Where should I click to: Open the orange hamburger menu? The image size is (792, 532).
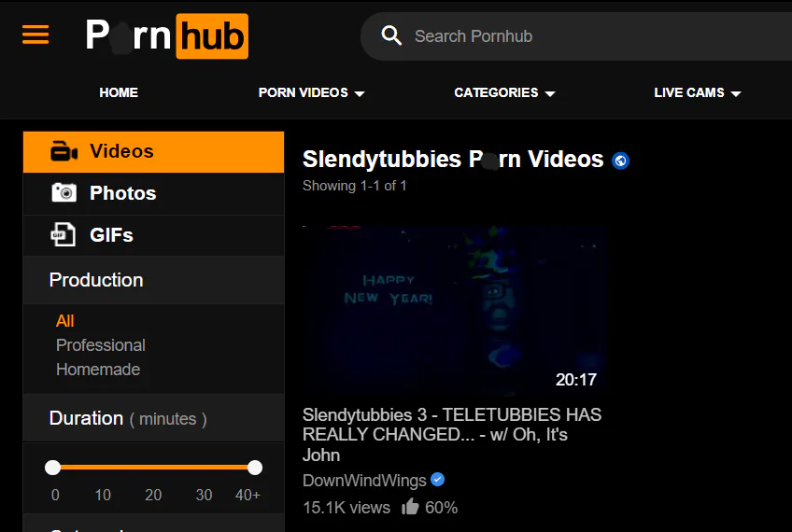pyautogui.click(x=35, y=35)
